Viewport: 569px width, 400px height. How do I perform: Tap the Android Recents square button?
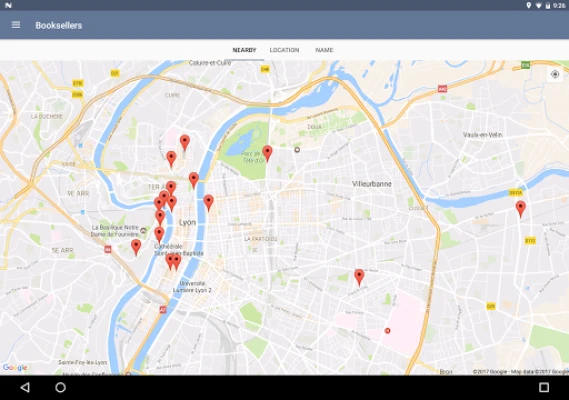coord(544,387)
